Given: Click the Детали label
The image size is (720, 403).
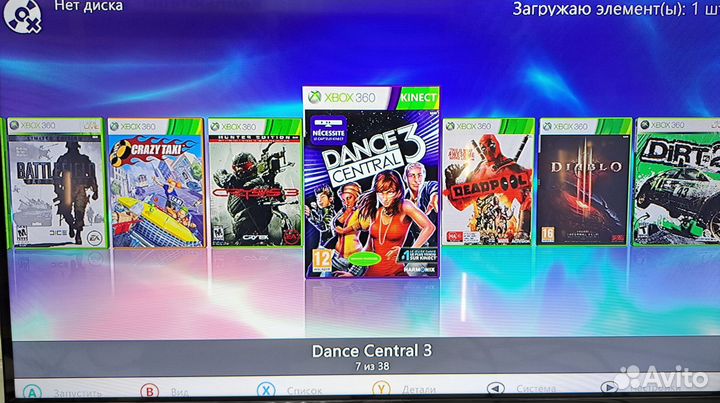Looking at the screenshot, I should point(418,390).
